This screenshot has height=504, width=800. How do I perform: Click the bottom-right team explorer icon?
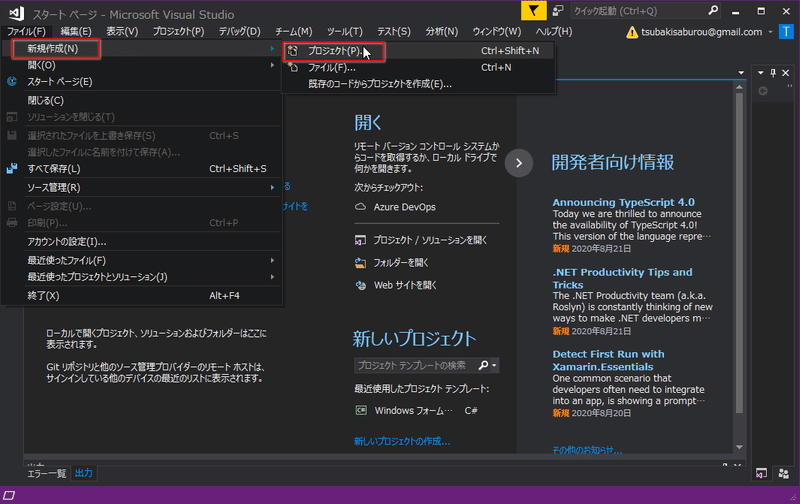point(784,473)
